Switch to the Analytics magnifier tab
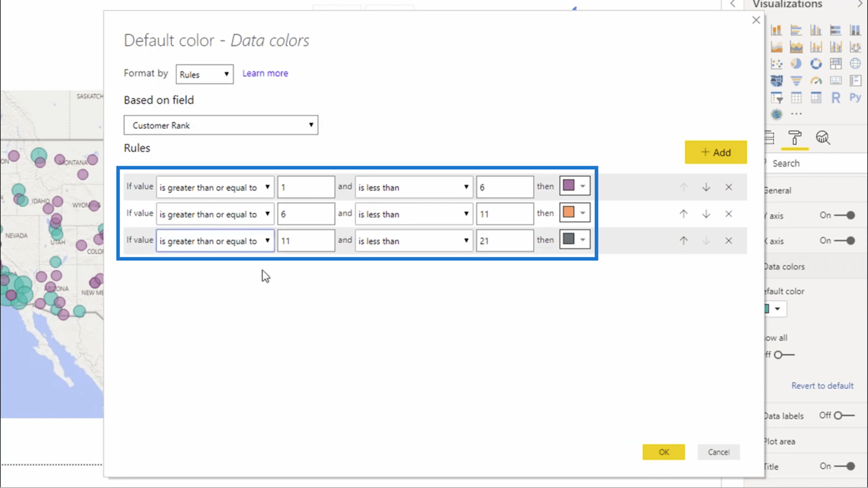 point(823,138)
